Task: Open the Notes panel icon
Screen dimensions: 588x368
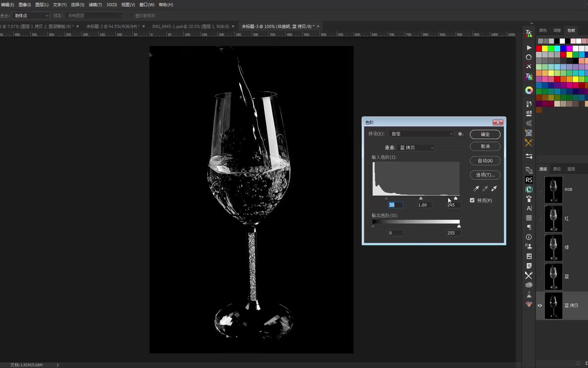Action: [x=529, y=266]
